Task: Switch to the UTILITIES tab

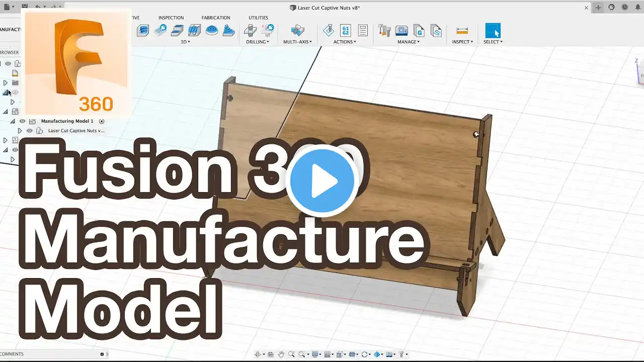Action: (258, 18)
